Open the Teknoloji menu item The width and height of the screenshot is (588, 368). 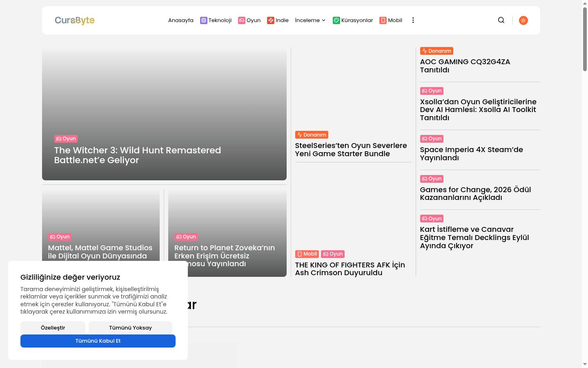tap(216, 20)
